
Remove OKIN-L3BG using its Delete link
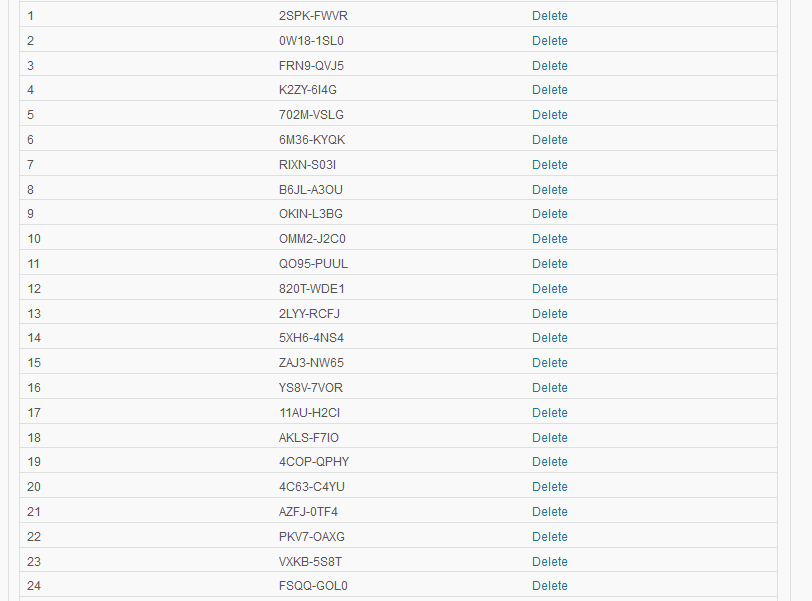[549, 214]
